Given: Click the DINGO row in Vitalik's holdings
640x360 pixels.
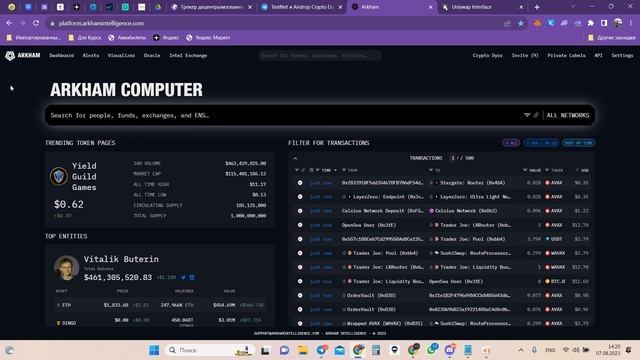Looking at the screenshot, I should click(x=160, y=322).
